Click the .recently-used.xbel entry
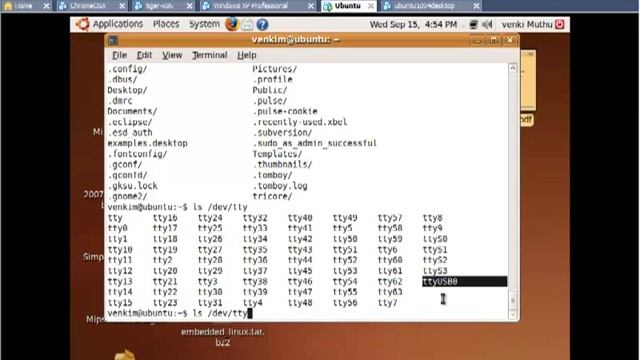 pos(300,122)
